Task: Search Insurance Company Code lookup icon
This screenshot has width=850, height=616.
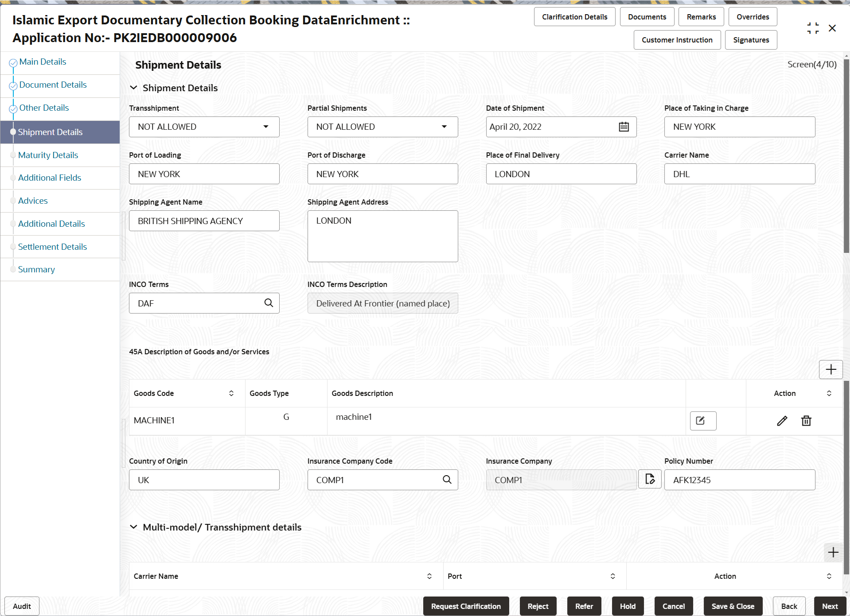Action: (447, 480)
